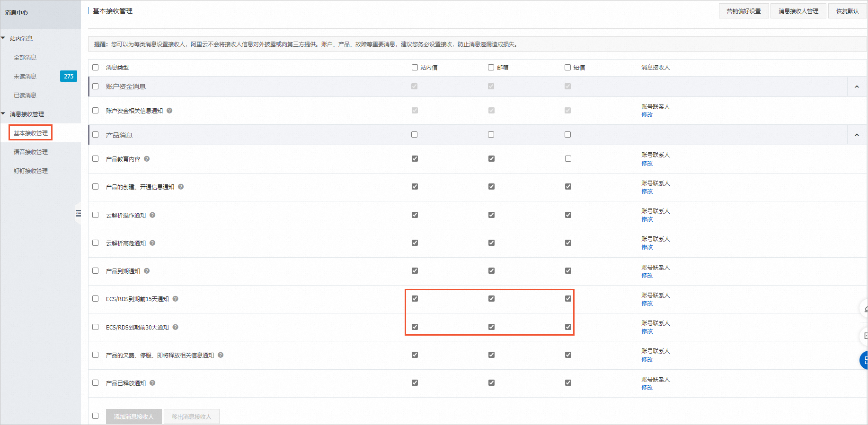Click 修改 link for 云解析高危通知
868x425 pixels.
point(647,247)
